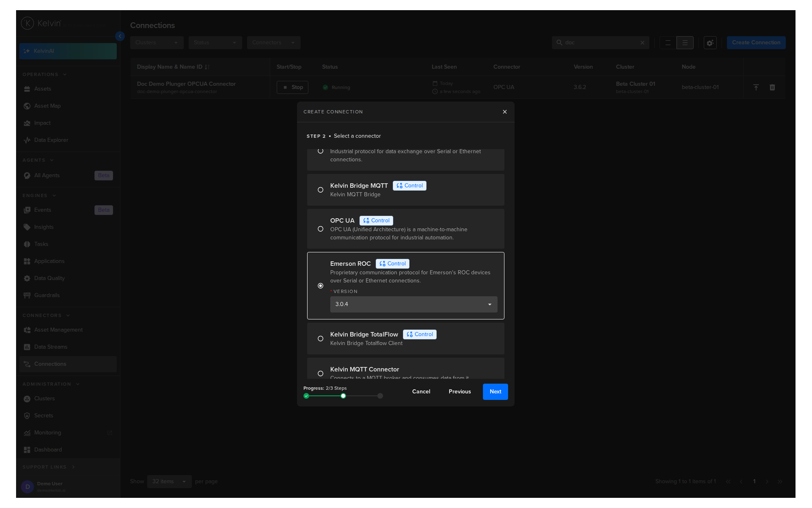
Task: Go to the last page of results
Action: coord(780,482)
